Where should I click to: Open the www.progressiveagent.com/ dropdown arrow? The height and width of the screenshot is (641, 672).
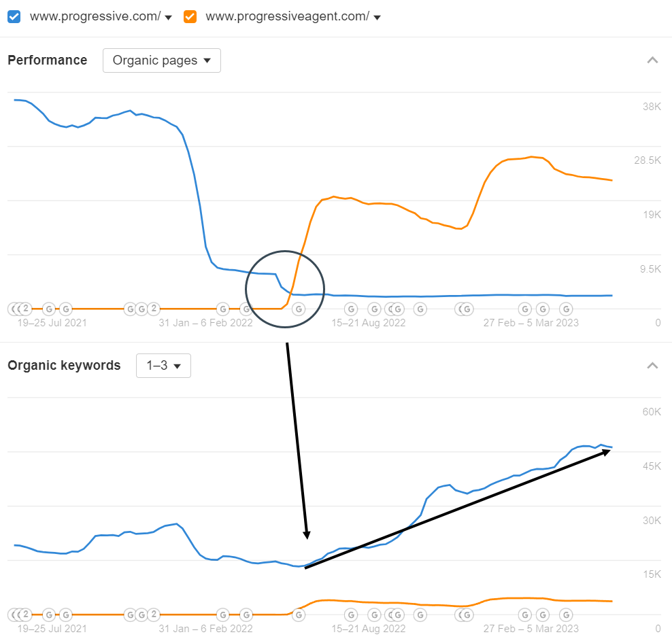pyautogui.click(x=377, y=18)
